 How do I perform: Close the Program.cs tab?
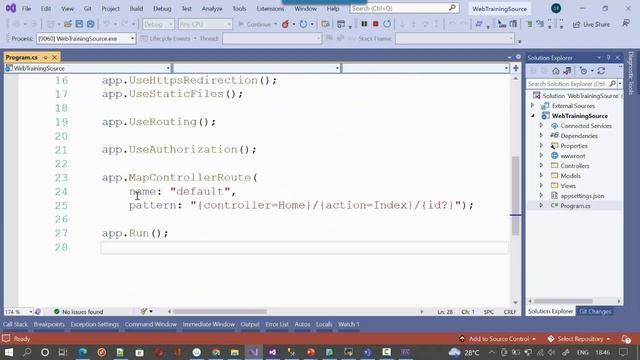click(54, 58)
